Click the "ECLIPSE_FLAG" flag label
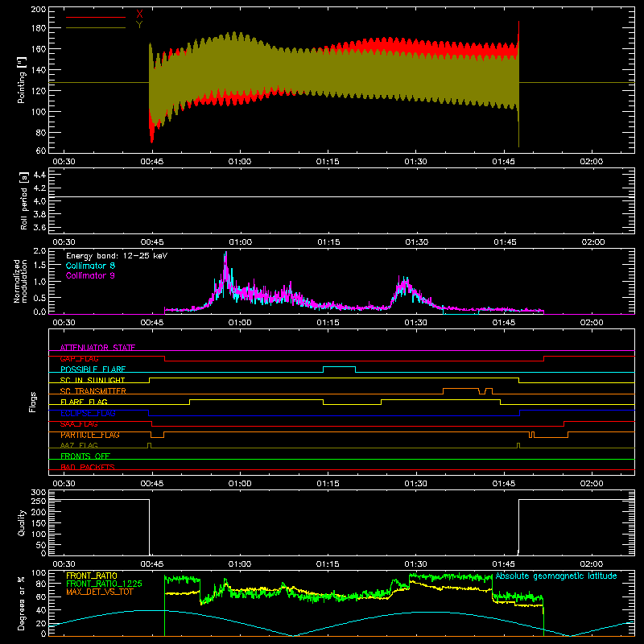The height and width of the screenshot is (644, 644). click(88, 413)
